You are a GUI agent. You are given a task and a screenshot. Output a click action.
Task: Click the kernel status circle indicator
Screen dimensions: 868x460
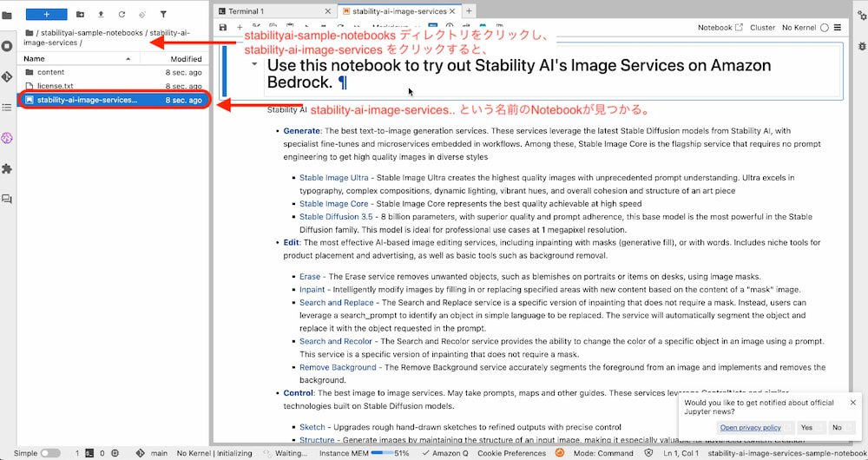(x=825, y=28)
